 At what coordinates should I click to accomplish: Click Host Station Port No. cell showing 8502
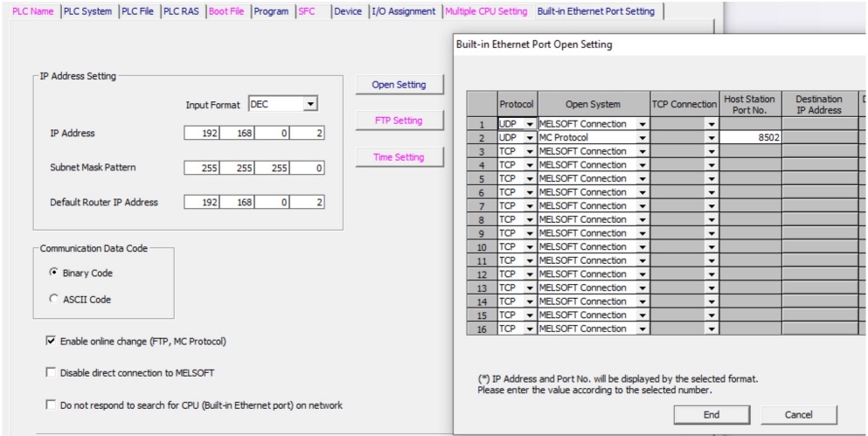[750, 138]
